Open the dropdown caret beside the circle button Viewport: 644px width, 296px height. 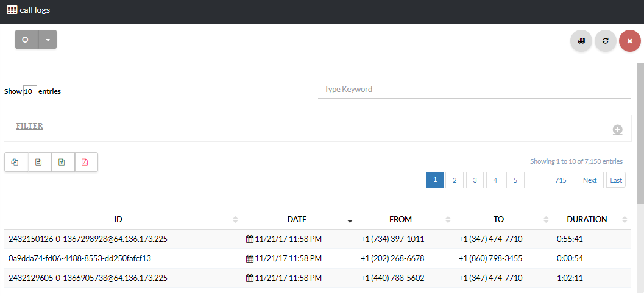[x=48, y=40]
